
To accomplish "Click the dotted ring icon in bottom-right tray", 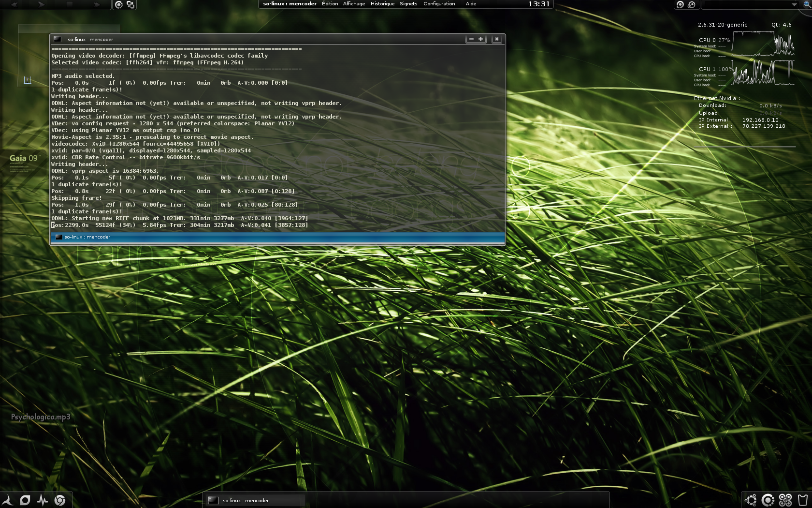I will [x=768, y=500].
